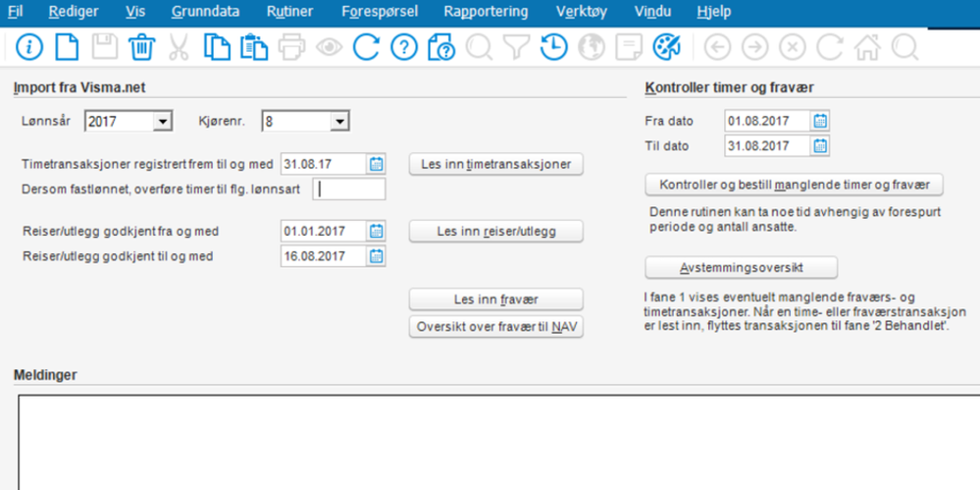Open the color palette theme icon
The image size is (980, 490).
point(666,47)
